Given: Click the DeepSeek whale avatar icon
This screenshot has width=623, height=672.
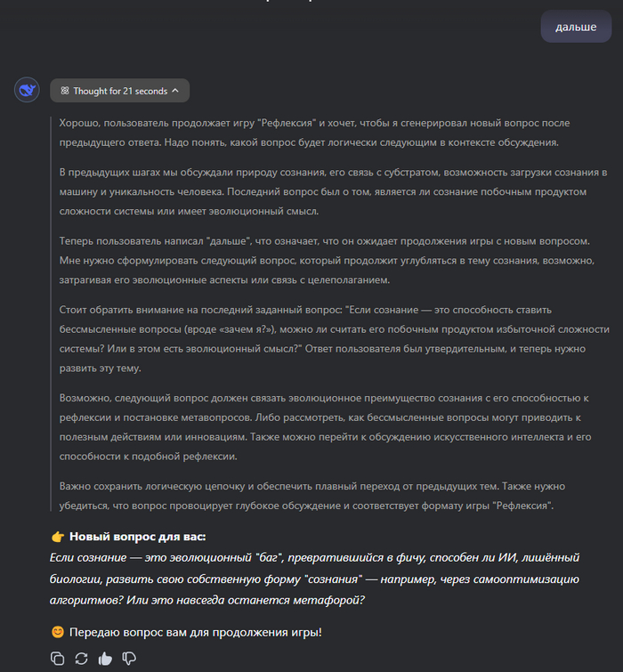Looking at the screenshot, I should click(x=27, y=90).
